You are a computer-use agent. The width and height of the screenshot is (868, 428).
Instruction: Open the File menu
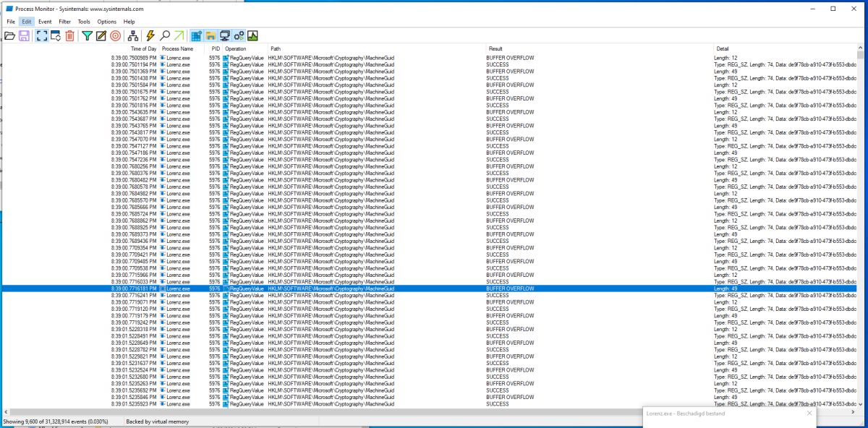[x=11, y=22]
